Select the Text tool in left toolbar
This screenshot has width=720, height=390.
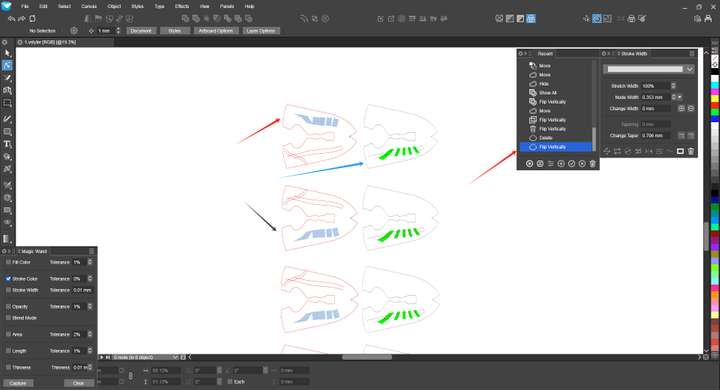click(x=7, y=144)
